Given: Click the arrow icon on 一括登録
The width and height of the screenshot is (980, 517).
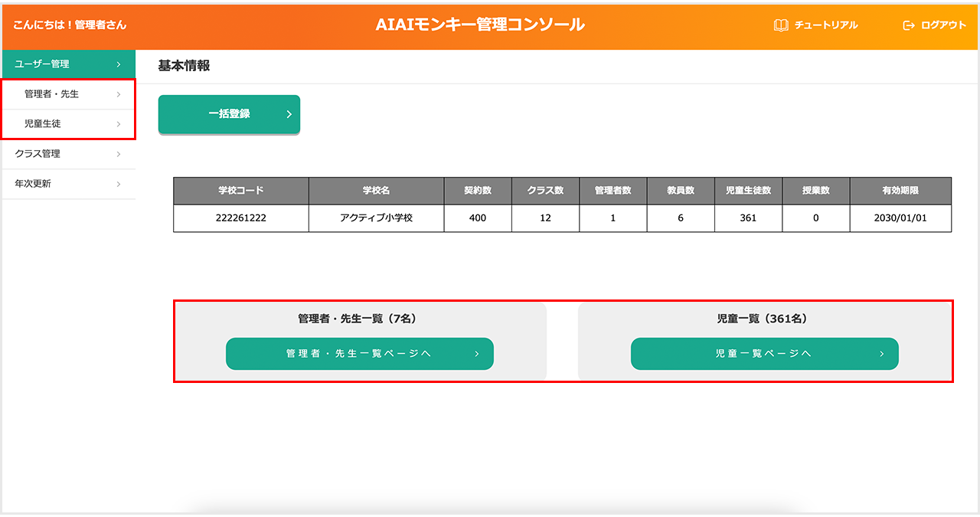Looking at the screenshot, I should [289, 114].
